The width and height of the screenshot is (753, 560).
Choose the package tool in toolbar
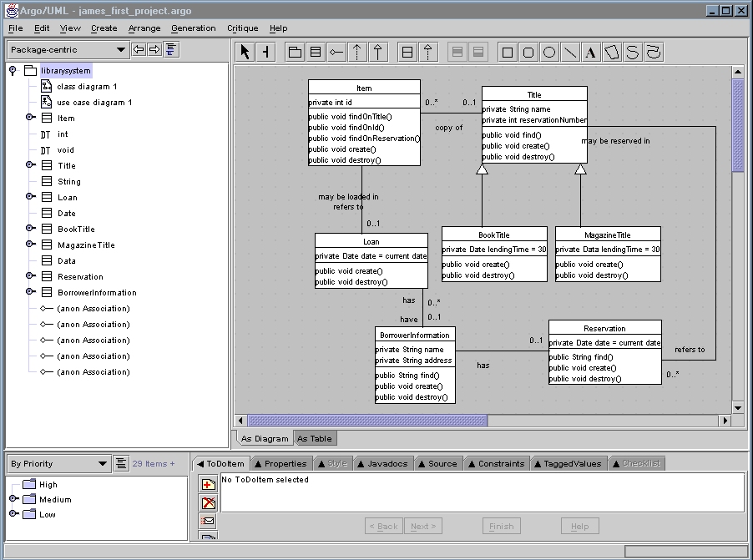pyautogui.click(x=296, y=52)
